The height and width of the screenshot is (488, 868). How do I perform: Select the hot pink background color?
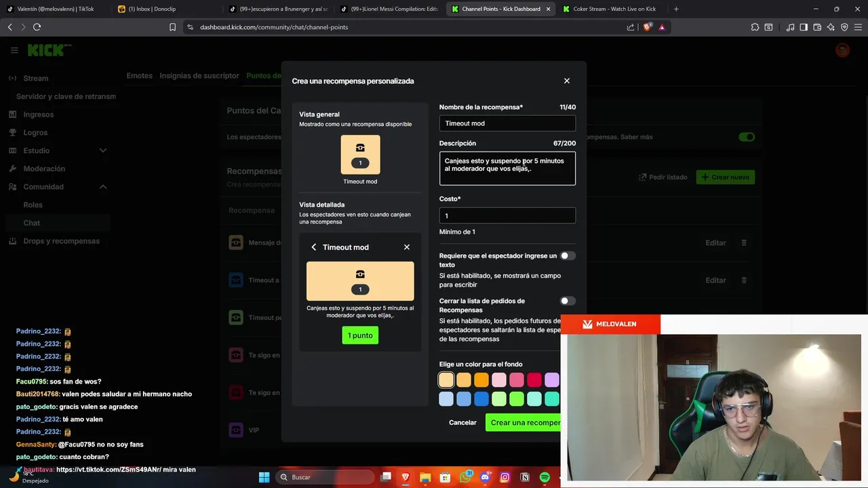(517, 380)
